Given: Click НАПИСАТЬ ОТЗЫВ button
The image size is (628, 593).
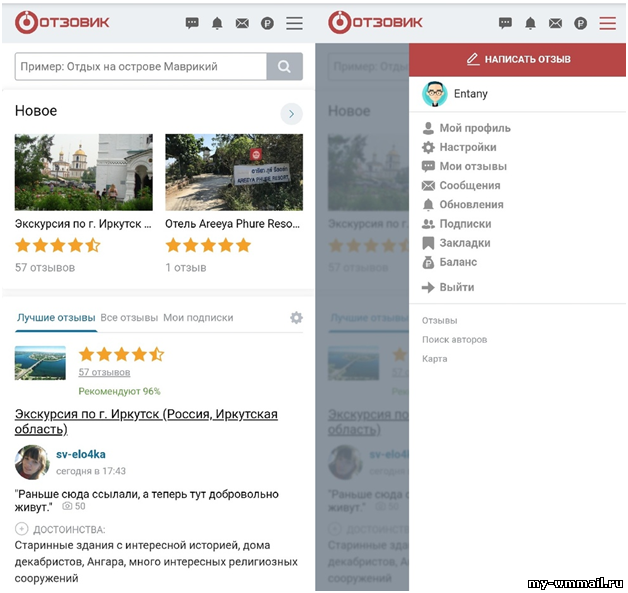Looking at the screenshot, I should click(x=517, y=60).
